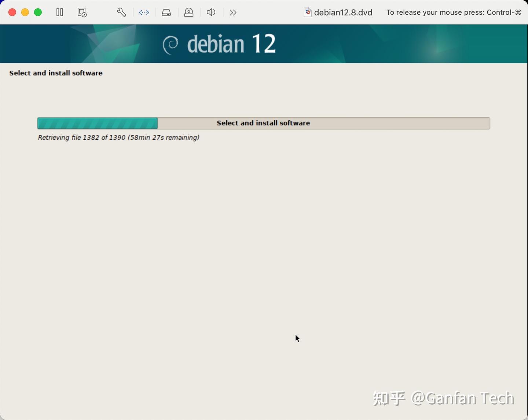Suspend the virtual machine with pause icon

pyautogui.click(x=59, y=12)
